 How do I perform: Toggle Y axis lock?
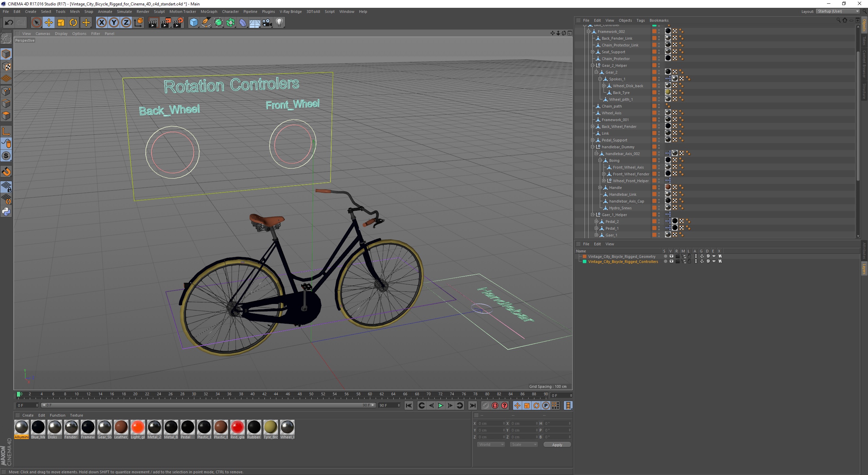coord(114,23)
